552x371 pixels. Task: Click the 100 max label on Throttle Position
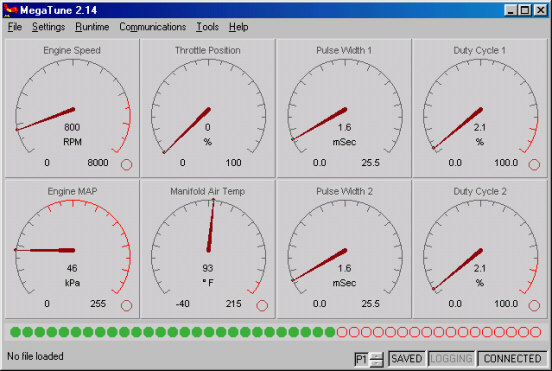tap(233, 163)
